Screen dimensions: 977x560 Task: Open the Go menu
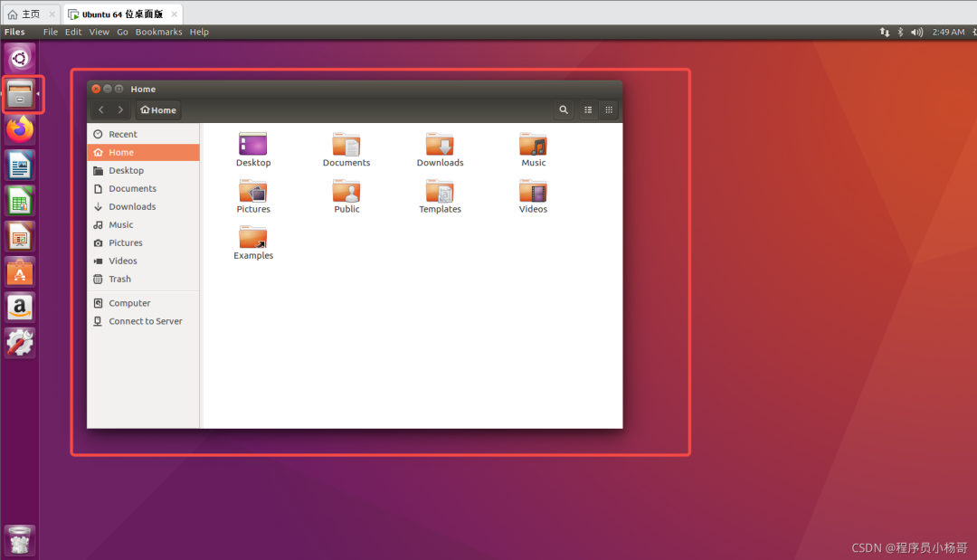point(122,32)
